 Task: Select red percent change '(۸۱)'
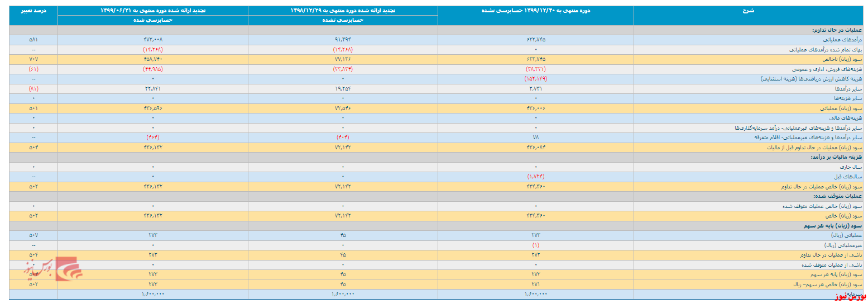(33, 88)
